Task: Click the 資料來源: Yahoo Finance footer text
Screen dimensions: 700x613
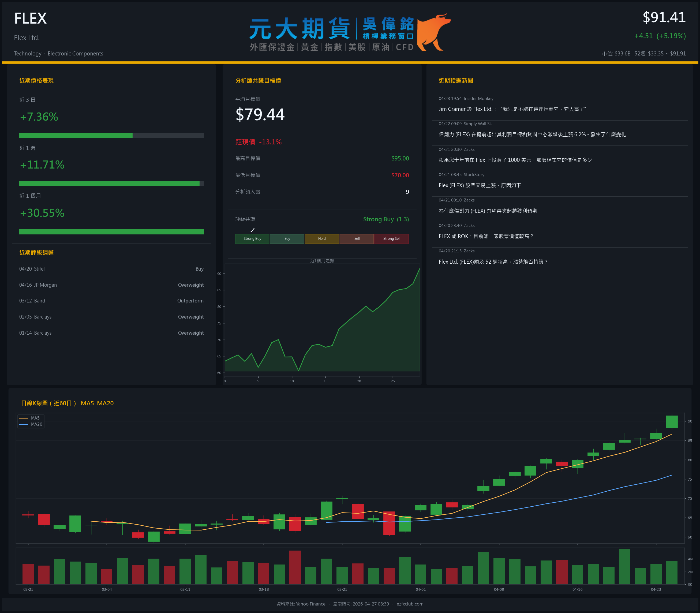Action: pyautogui.click(x=301, y=604)
